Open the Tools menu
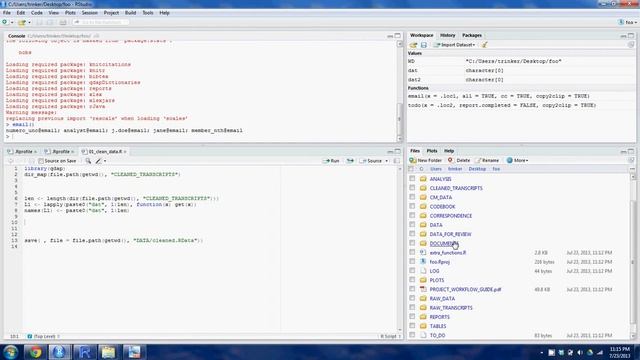 147,13
